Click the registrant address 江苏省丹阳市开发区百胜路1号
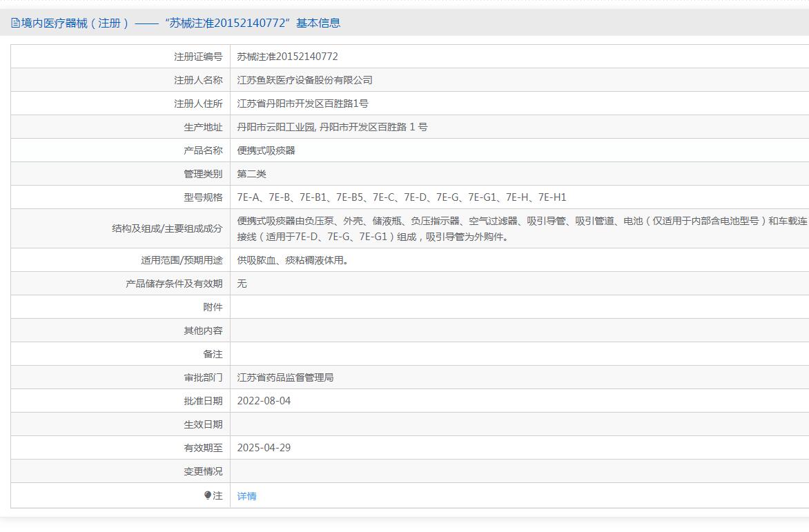This screenshot has width=809, height=532. 302,104
